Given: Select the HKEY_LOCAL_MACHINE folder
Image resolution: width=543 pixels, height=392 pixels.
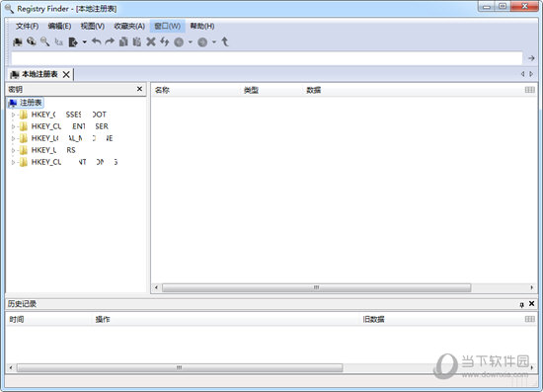Looking at the screenshot, I should (66, 138).
